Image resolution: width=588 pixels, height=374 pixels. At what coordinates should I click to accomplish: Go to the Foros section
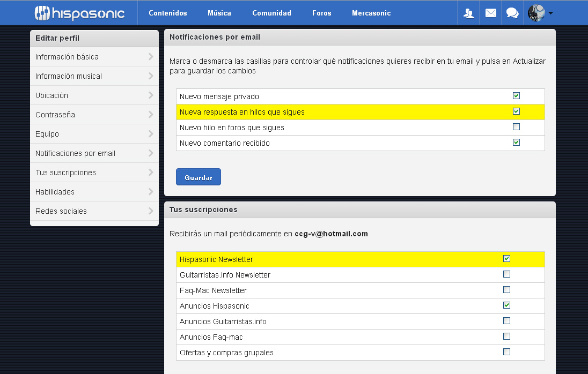(x=321, y=13)
